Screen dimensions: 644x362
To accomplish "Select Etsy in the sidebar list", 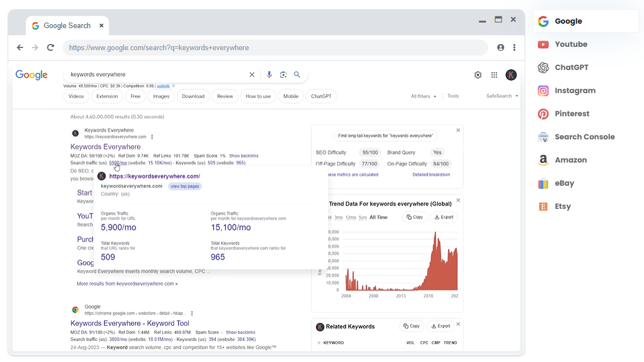I will [x=586, y=207].
